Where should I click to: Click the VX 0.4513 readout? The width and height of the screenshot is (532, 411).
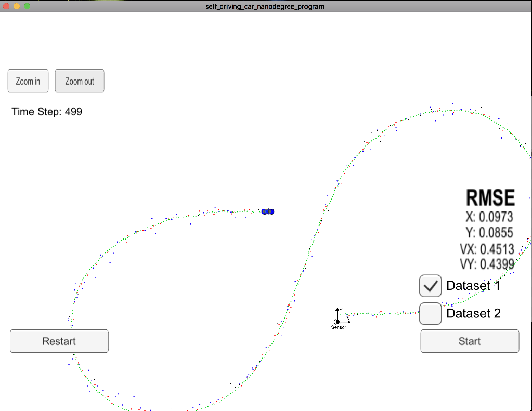pos(487,249)
